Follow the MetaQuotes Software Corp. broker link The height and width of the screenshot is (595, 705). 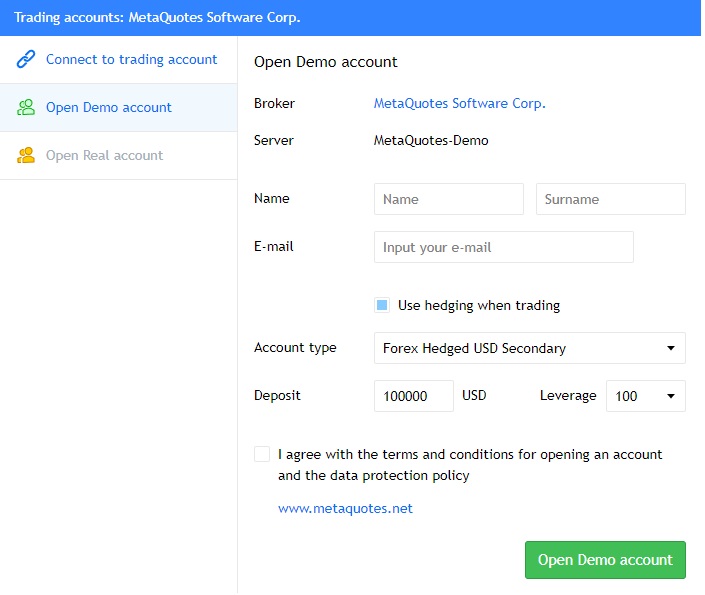coord(460,104)
